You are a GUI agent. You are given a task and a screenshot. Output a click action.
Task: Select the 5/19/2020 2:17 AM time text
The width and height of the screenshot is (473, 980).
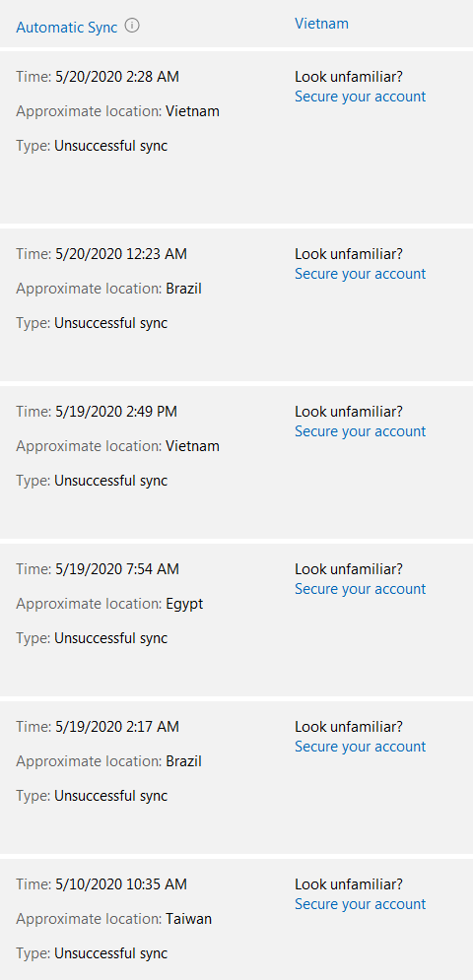click(117, 727)
